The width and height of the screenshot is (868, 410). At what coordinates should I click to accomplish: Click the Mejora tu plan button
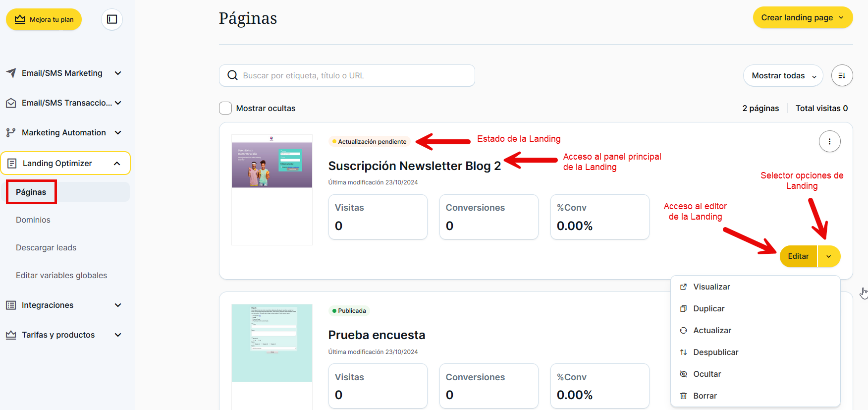pyautogui.click(x=44, y=19)
